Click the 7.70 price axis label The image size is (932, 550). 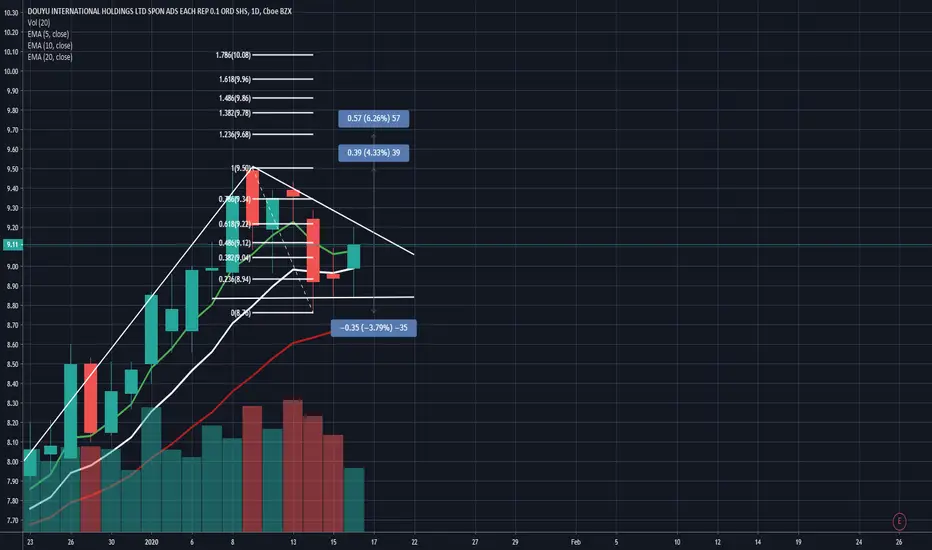pyautogui.click(x=12, y=520)
